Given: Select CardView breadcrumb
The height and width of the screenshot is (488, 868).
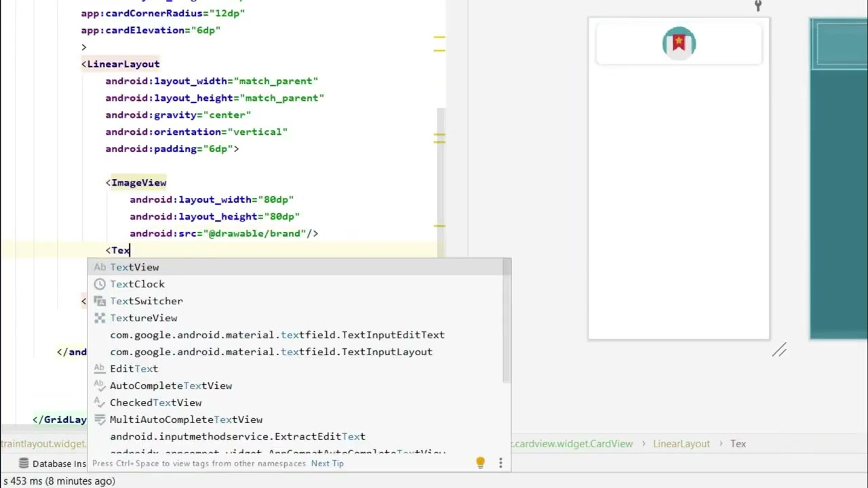Looking at the screenshot, I should [573, 444].
